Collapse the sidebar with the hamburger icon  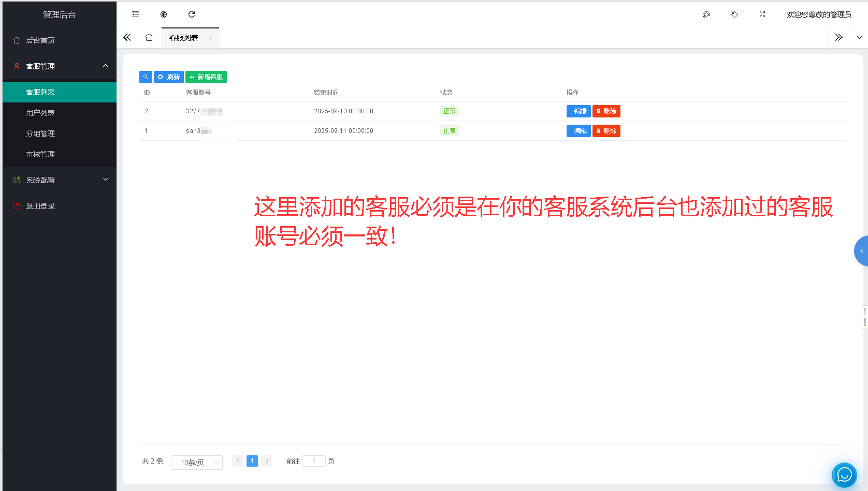coord(135,14)
